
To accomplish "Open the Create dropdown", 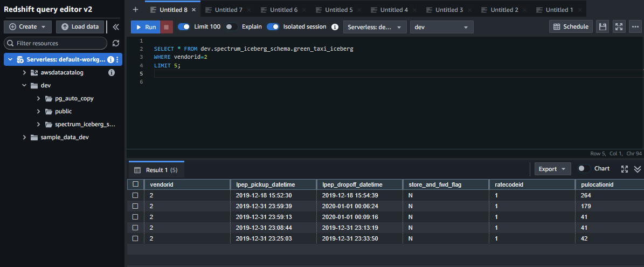I will click(27, 27).
